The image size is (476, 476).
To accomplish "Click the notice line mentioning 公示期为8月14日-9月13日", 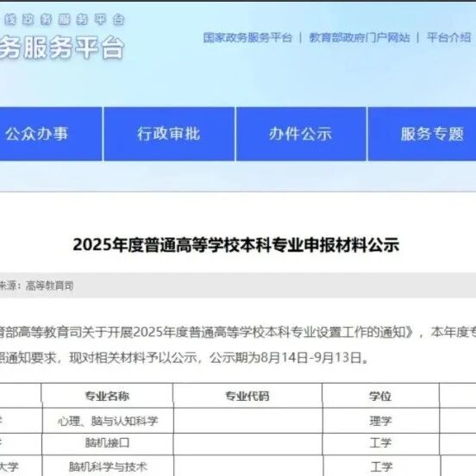I will [184, 358].
